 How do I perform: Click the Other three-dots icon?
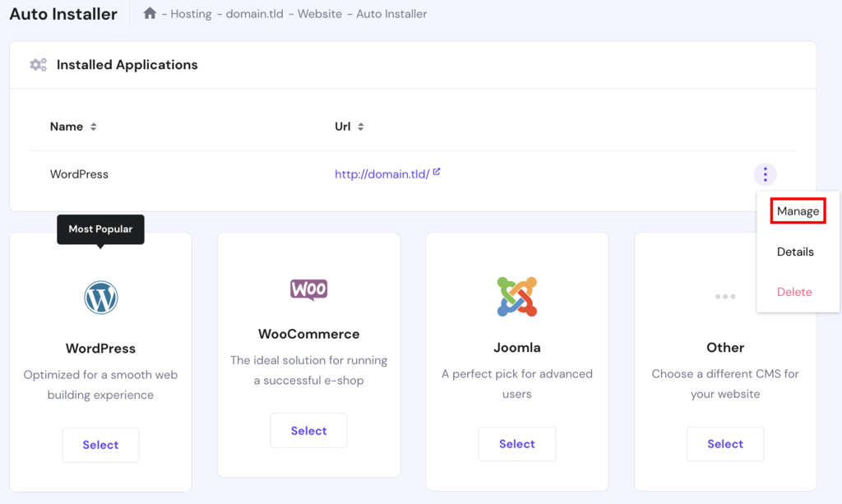coord(724,297)
